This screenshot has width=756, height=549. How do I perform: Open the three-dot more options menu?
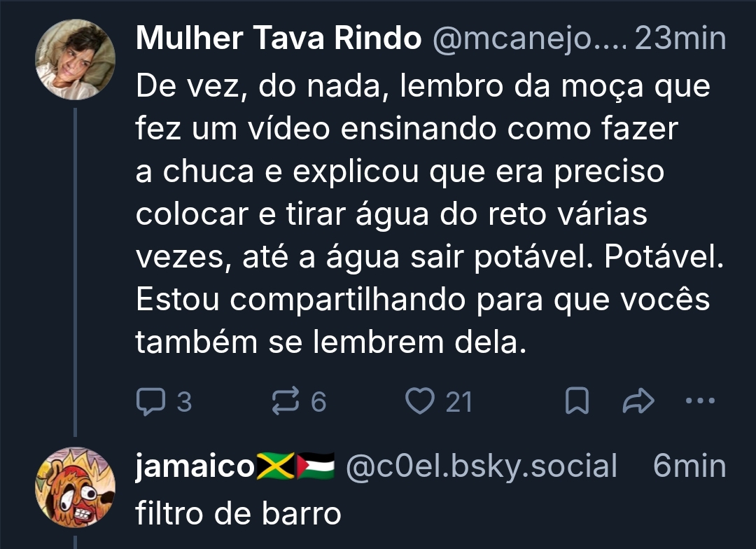[700, 401]
